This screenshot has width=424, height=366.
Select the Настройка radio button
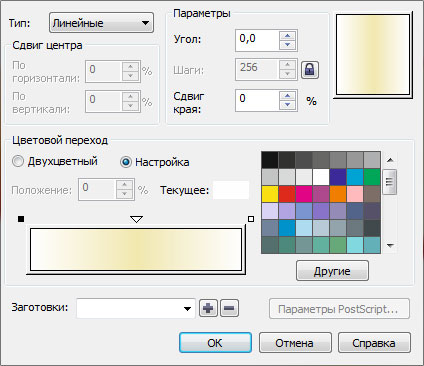(x=126, y=162)
